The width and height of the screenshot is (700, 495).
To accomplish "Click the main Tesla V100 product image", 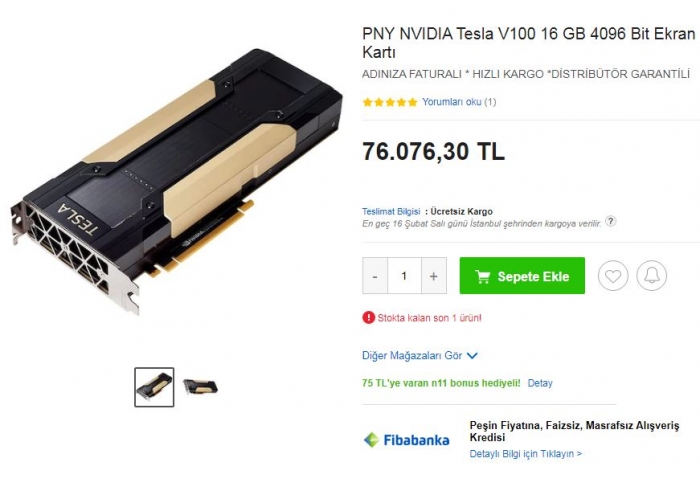I will [176, 181].
